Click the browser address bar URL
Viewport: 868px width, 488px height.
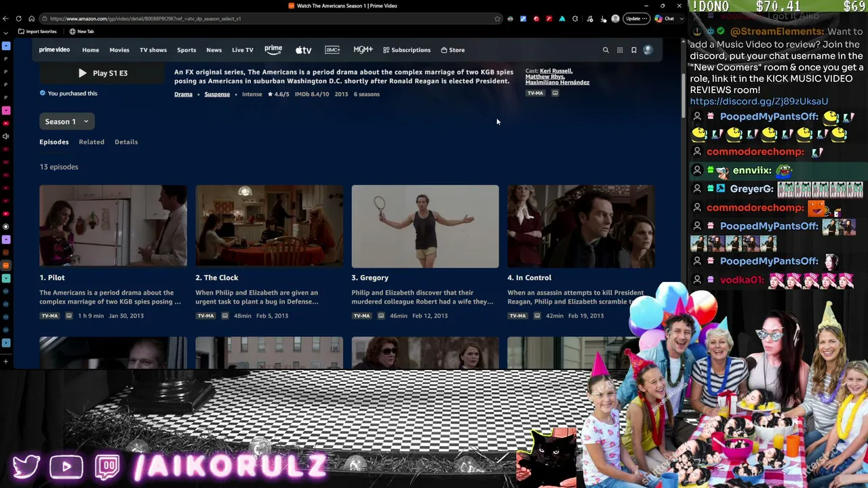click(x=145, y=18)
